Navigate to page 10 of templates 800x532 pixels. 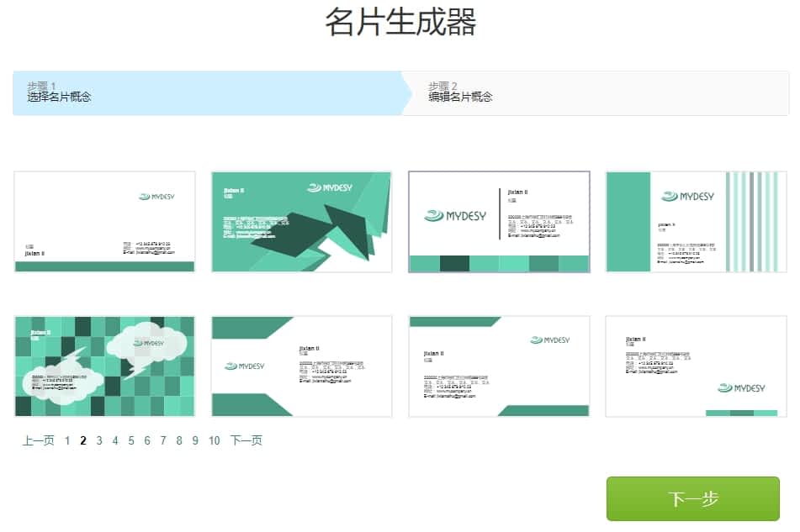[x=215, y=440]
